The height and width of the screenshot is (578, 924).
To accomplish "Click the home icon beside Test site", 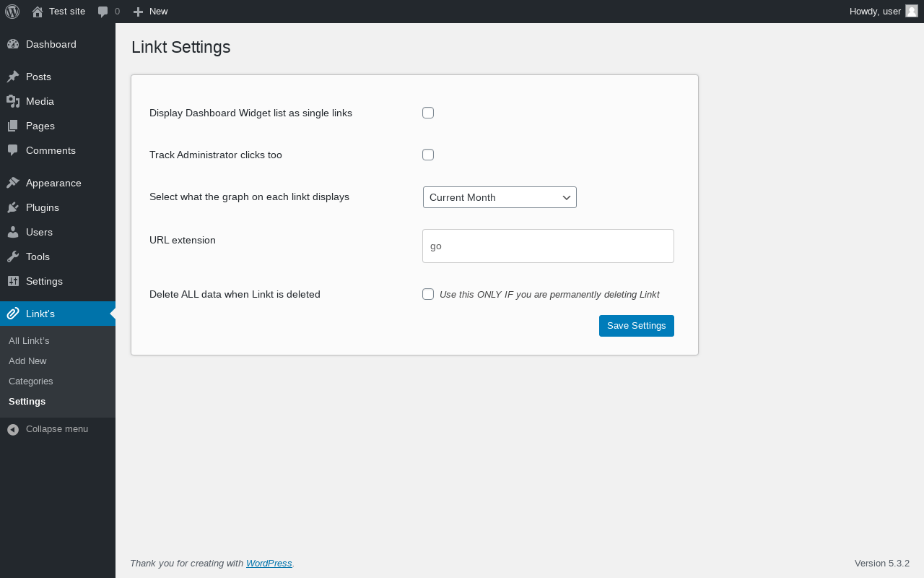I will coord(38,12).
